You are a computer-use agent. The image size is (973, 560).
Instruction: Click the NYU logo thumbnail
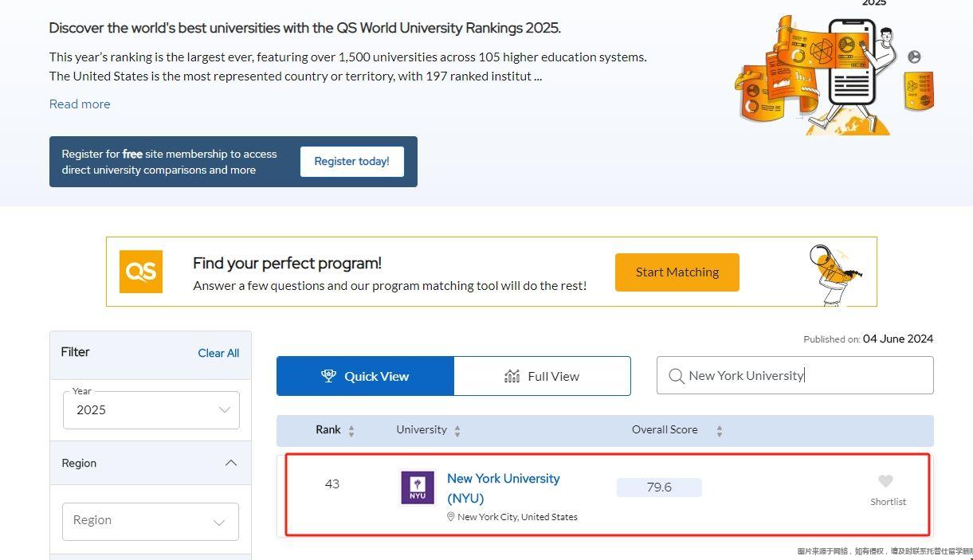click(418, 488)
